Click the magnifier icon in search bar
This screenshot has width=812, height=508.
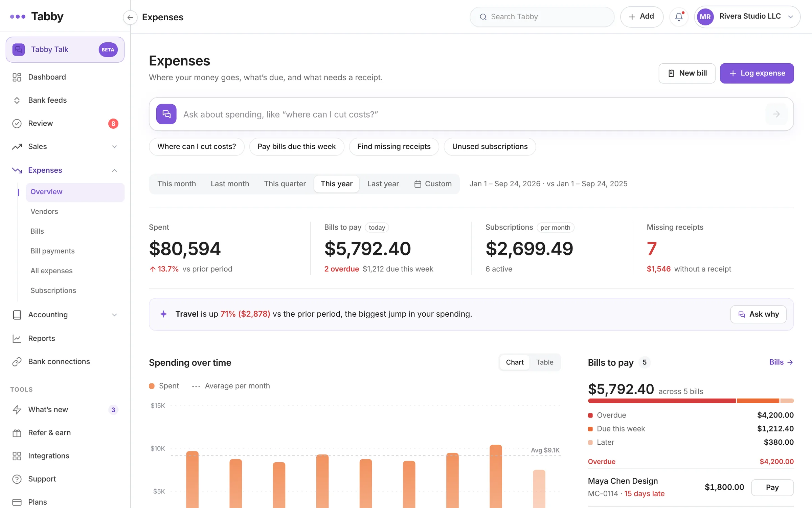tap(483, 17)
